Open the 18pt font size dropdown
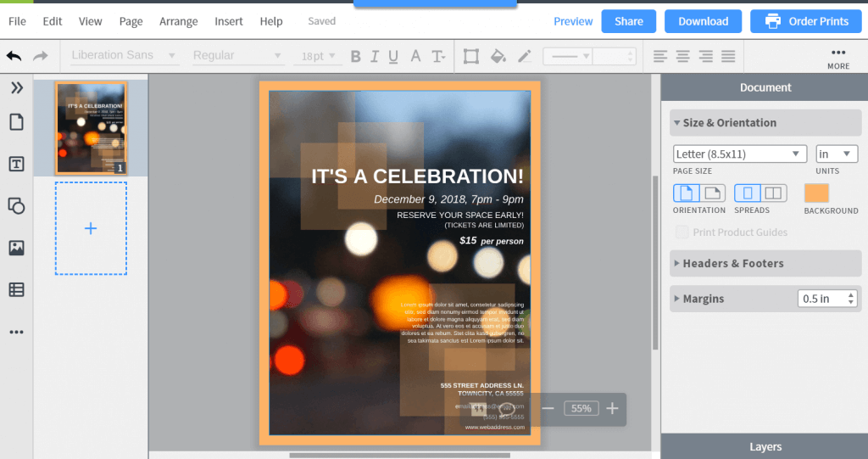This screenshot has height=459, width=868. (x=318, y=56)
